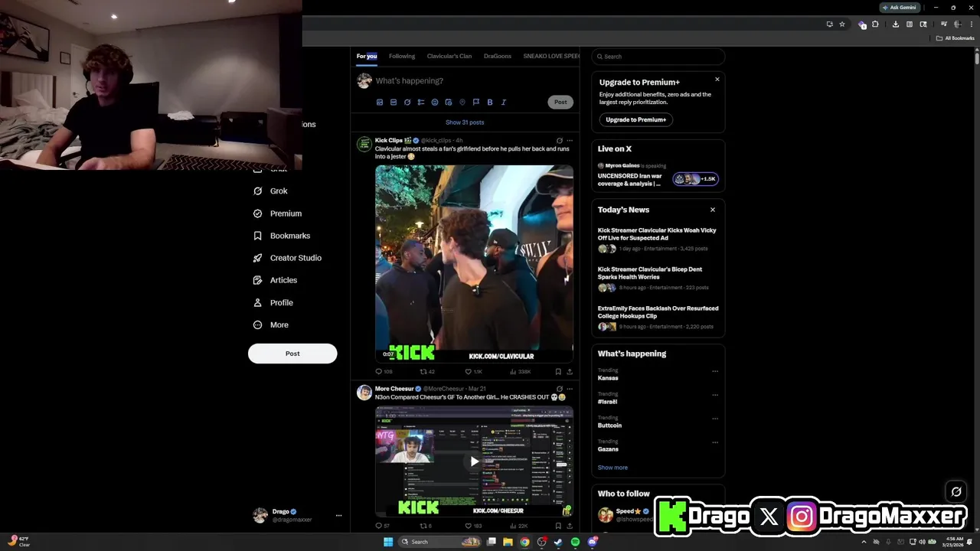
Task: Open Drago account switcher ellipsis
Action: (338, 516)
